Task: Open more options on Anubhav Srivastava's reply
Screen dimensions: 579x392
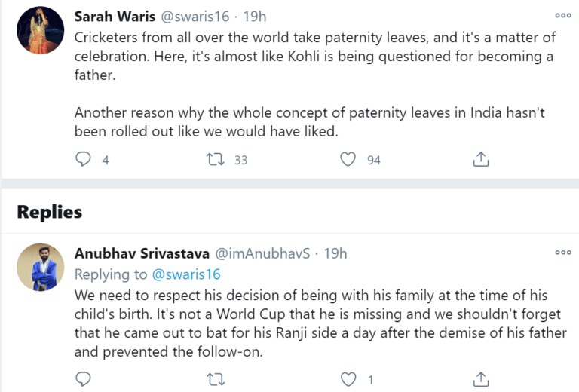Action: tap(562, 253)
